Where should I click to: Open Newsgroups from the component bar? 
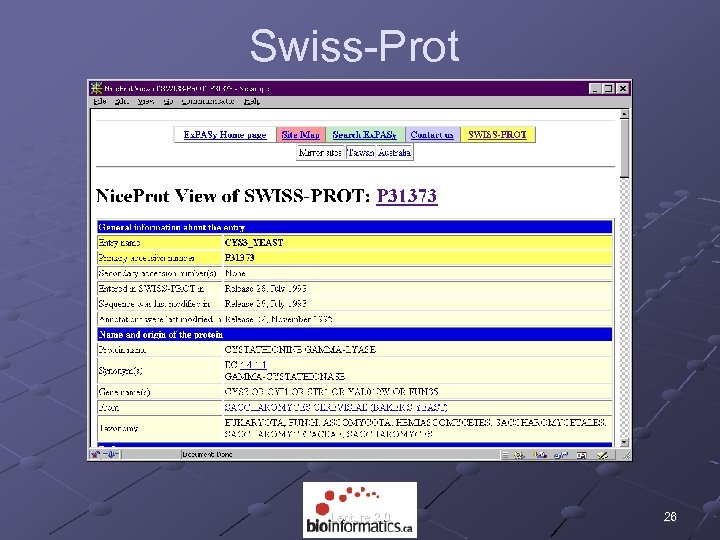pos(561,455)
